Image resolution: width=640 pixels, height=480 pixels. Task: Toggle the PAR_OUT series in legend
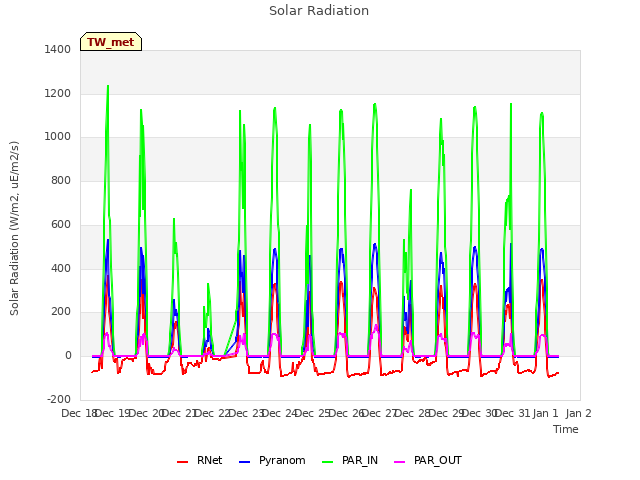428,460
